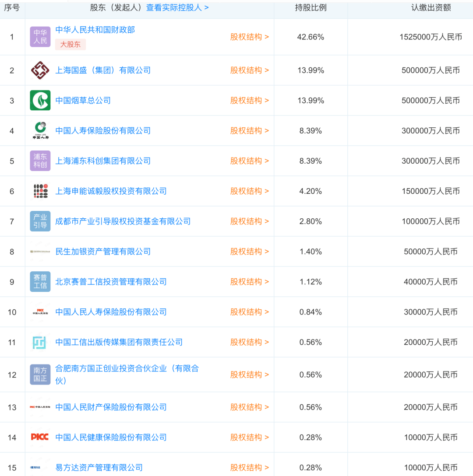This screenshot has width=473, height=476.
Task: Open 中国烟草总公司 link
Action: coord(83,100)
